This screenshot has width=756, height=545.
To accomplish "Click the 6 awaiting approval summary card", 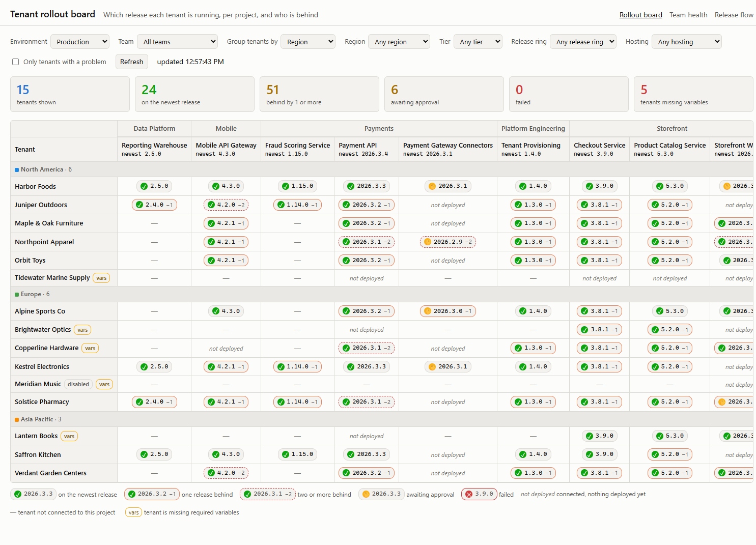I will point(444,94).
